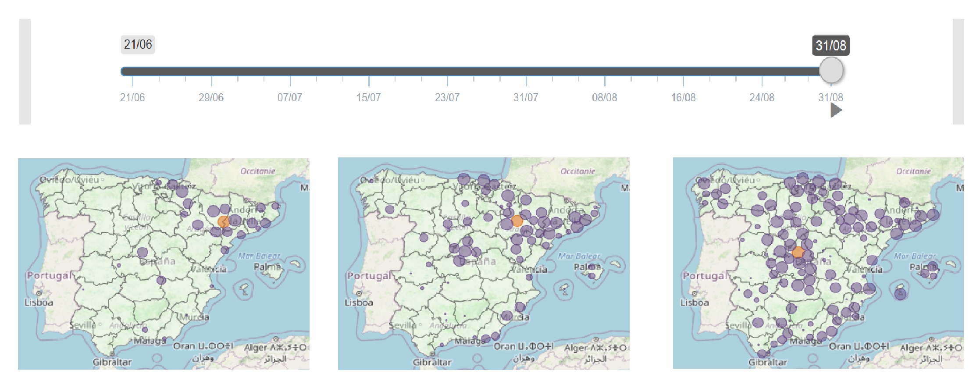This screenshot has width=980, height=388.
Task: Click Gibraltar label in the middle map
Action: (432, 362)
